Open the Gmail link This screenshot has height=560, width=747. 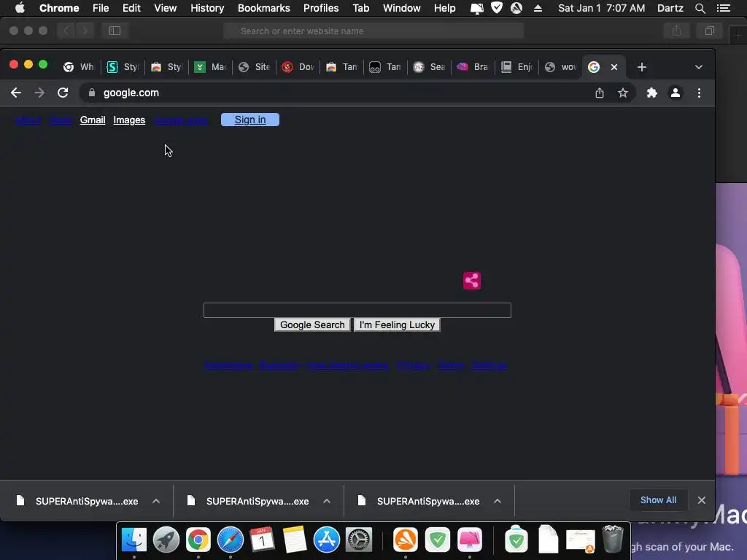(x=93, y=120)
